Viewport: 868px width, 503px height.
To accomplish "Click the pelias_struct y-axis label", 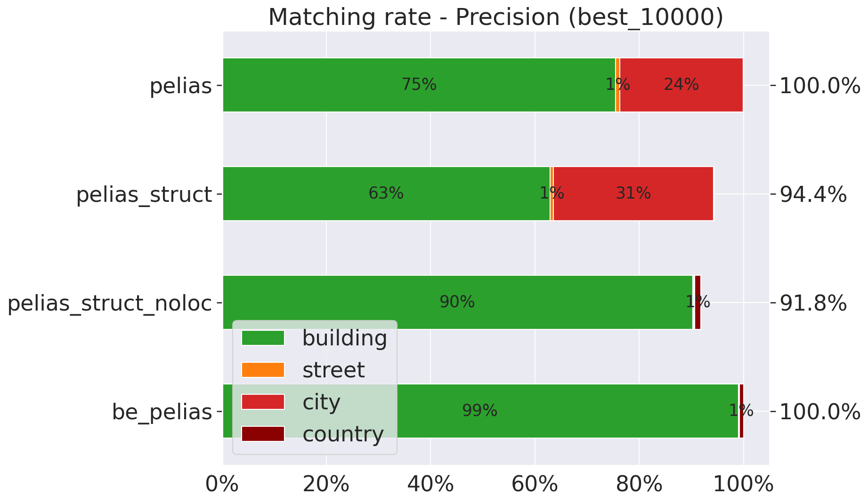I will click(144, 195).
